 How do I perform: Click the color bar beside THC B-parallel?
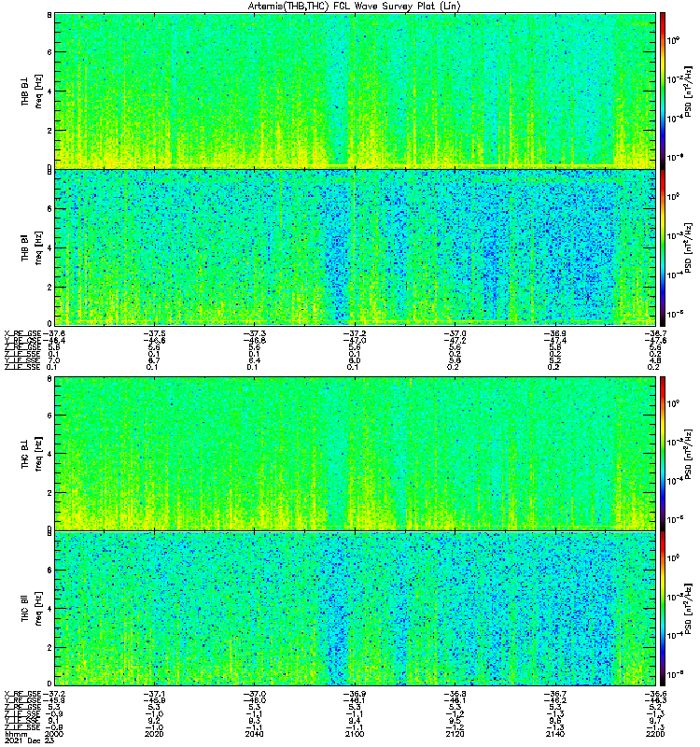[x=663, y=609]
